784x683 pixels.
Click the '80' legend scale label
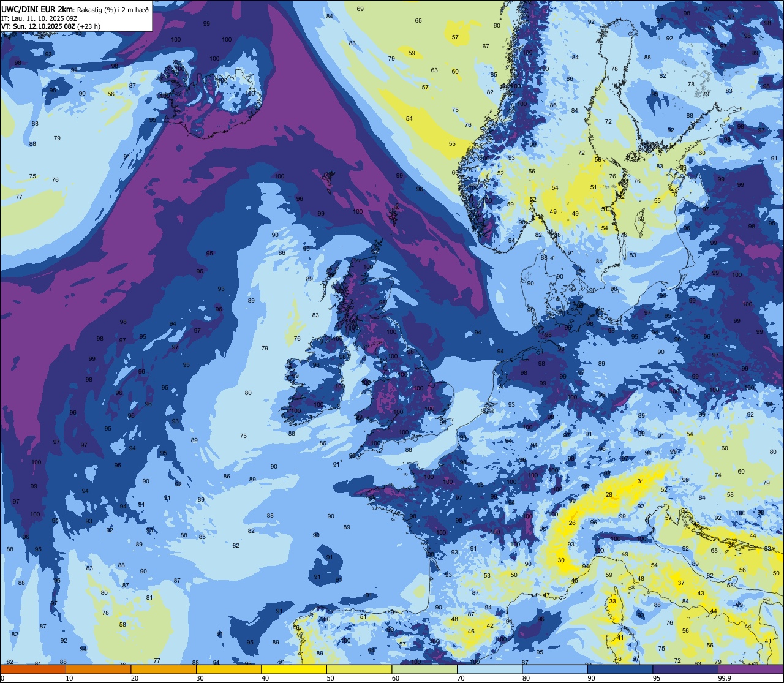tap(526, 678)
